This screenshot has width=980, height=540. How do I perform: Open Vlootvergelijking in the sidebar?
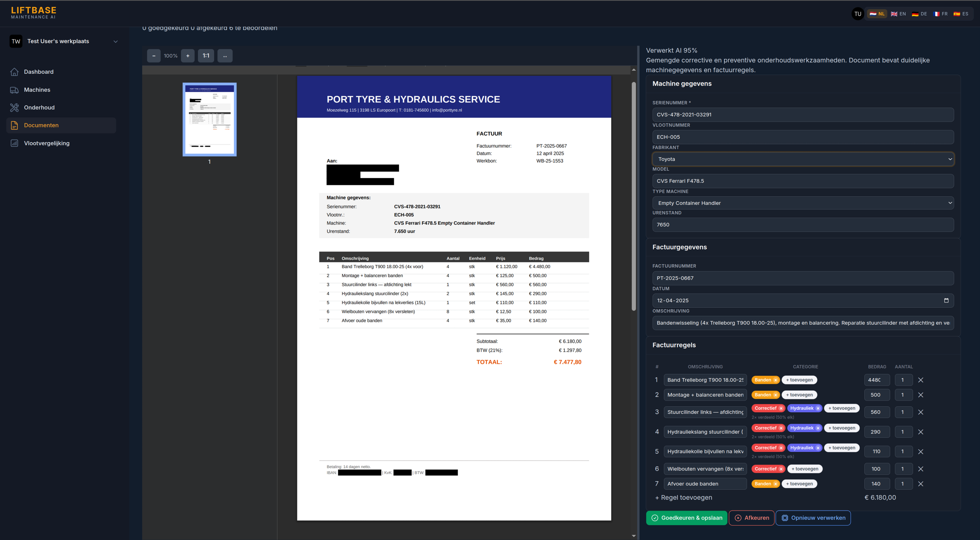point(47,143)
